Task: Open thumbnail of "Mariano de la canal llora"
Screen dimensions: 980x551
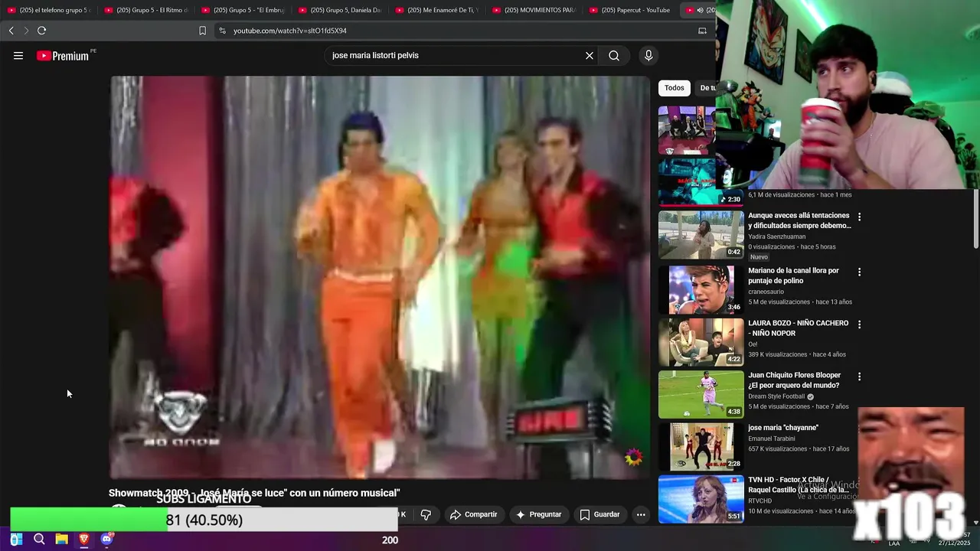Action: (701, 290)
